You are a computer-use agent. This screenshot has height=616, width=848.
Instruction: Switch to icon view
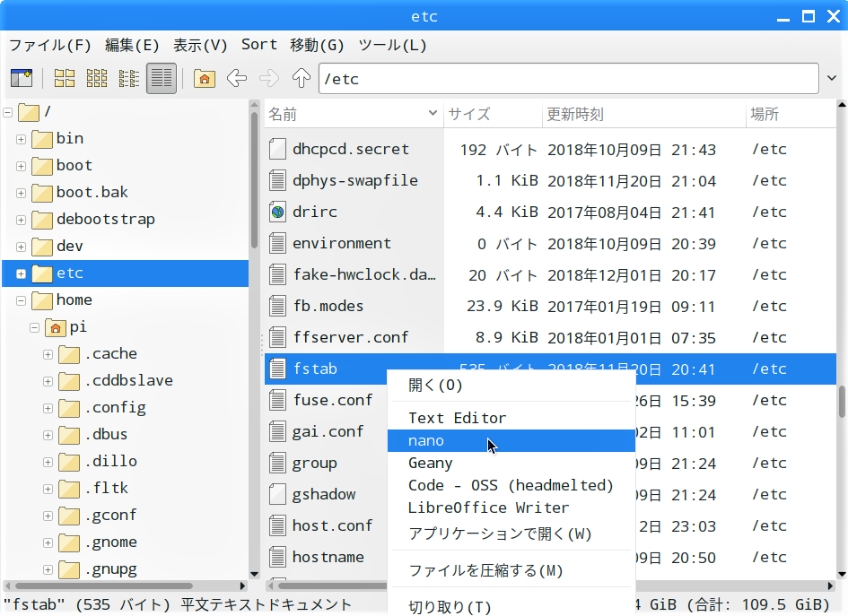point(65,78)
